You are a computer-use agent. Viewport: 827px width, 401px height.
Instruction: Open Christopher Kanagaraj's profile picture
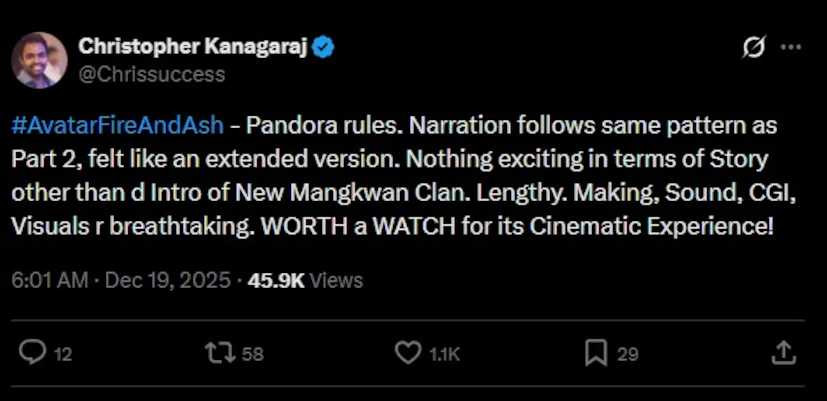pyautogui.click(x=40, y=60)
